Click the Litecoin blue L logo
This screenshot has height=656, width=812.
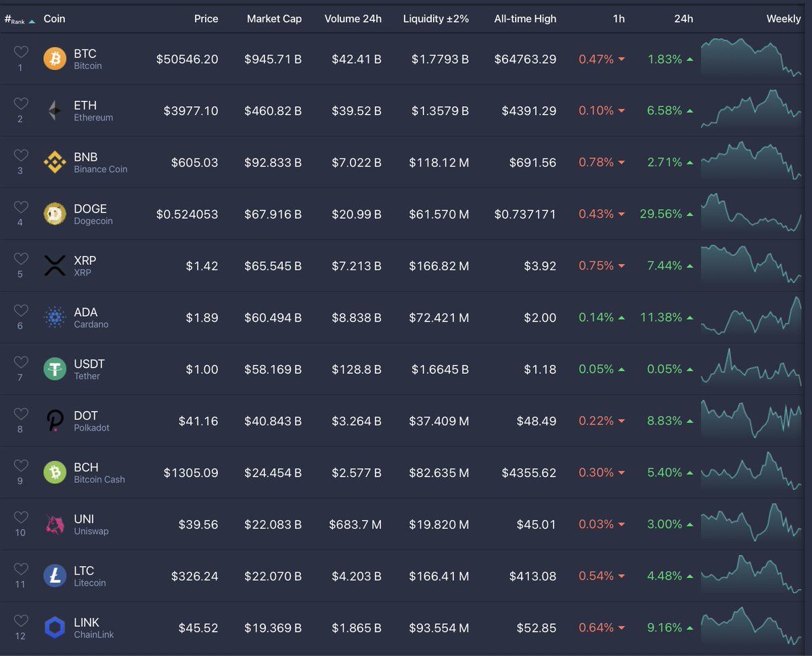[55, 576]
